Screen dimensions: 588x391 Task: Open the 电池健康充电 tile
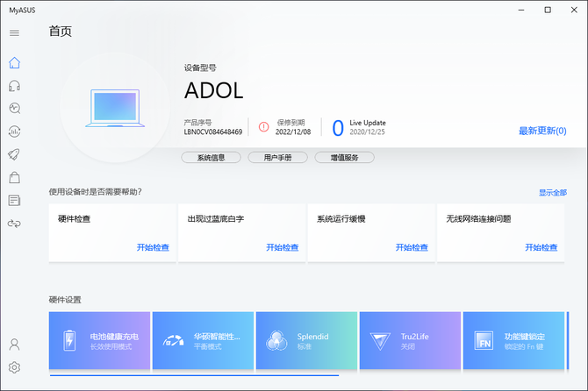pyautogui.click(x=100, y=341)
